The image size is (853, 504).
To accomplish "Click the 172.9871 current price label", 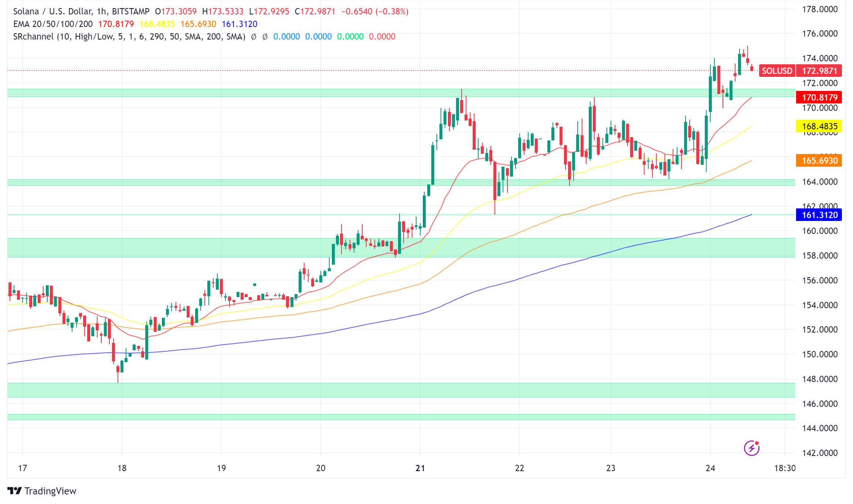I will click(x=819, y=71).
